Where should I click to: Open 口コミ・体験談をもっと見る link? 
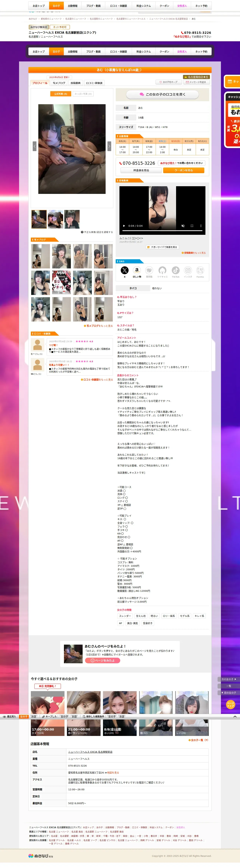tap(97, 379)
